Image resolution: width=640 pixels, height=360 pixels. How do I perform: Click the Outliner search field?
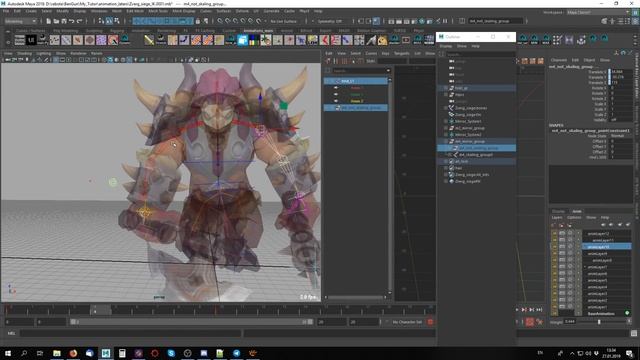click(x=480, y=54)
